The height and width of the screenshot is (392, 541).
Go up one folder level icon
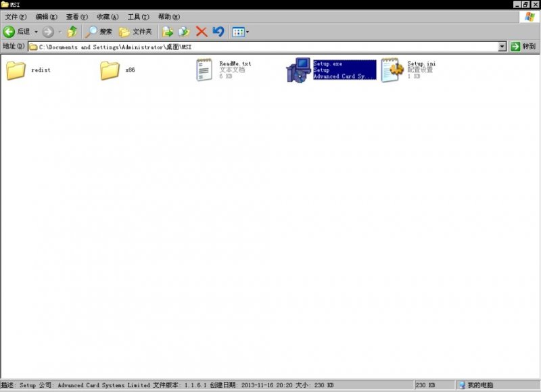[x=72, y=32]
